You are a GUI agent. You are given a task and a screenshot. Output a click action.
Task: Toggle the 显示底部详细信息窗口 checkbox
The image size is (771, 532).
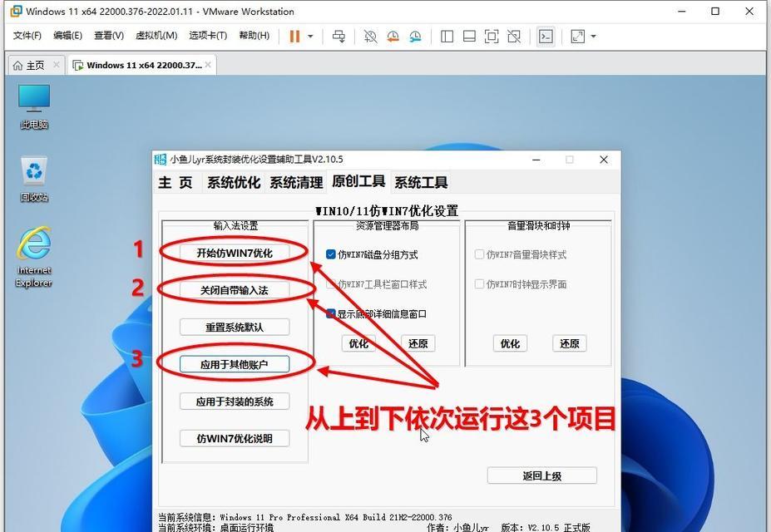331,313
